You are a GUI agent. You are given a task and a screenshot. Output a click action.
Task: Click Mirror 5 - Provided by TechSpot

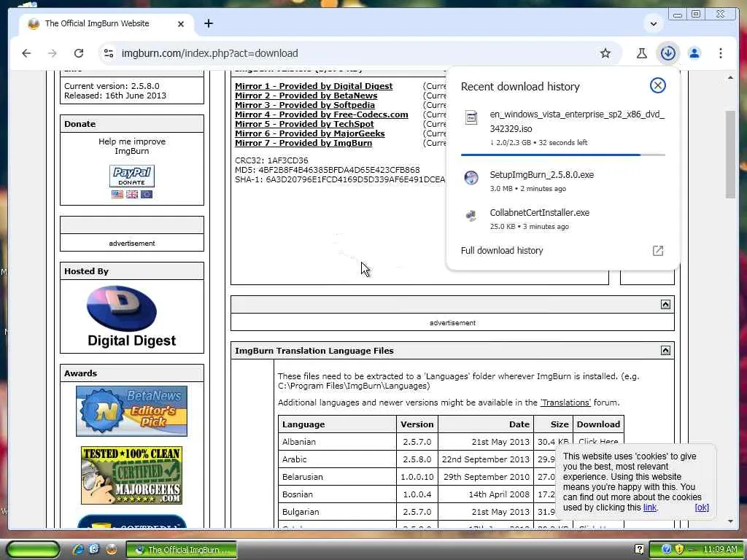click(x=304, y=124)
